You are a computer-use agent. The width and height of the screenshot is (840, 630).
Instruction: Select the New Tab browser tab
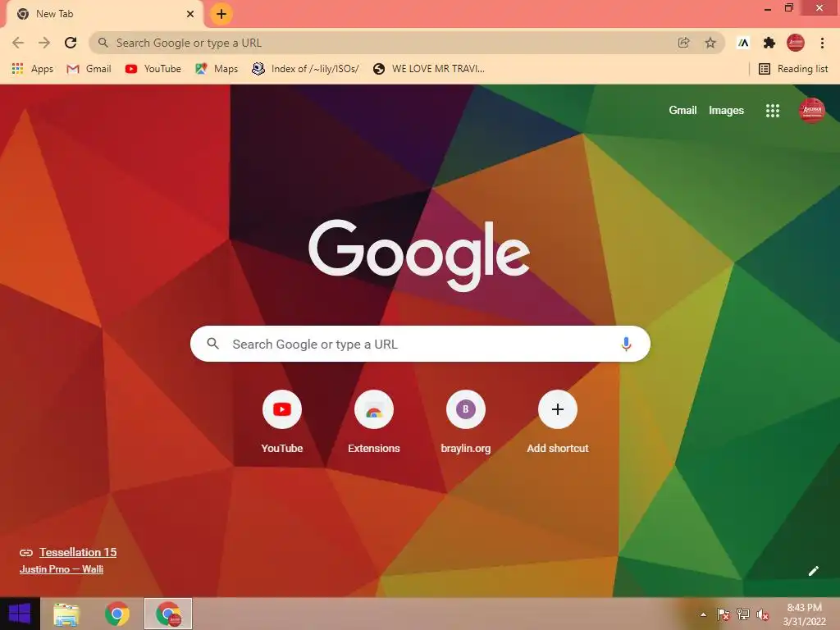104,14
